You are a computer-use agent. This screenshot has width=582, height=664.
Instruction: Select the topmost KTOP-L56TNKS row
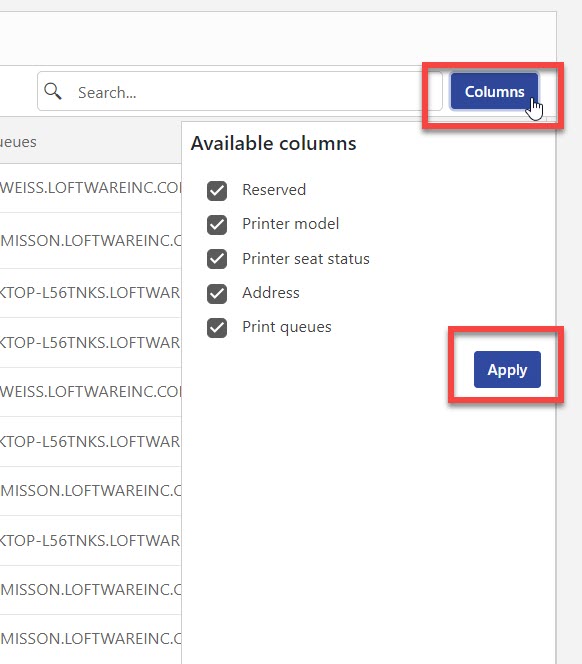[x=91, y=293]
